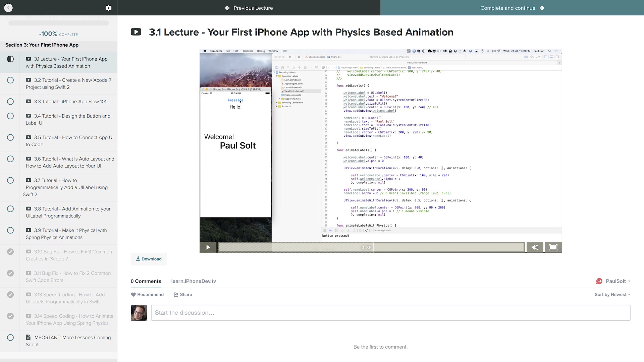Open the settings gear icon

click(x=108, y=8)
